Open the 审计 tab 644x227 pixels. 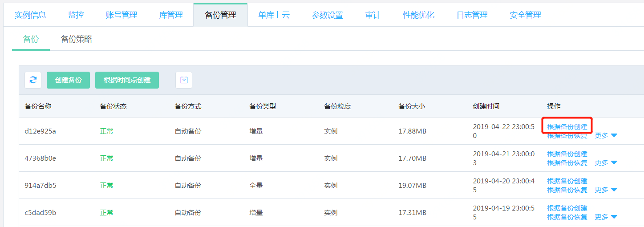373,15
